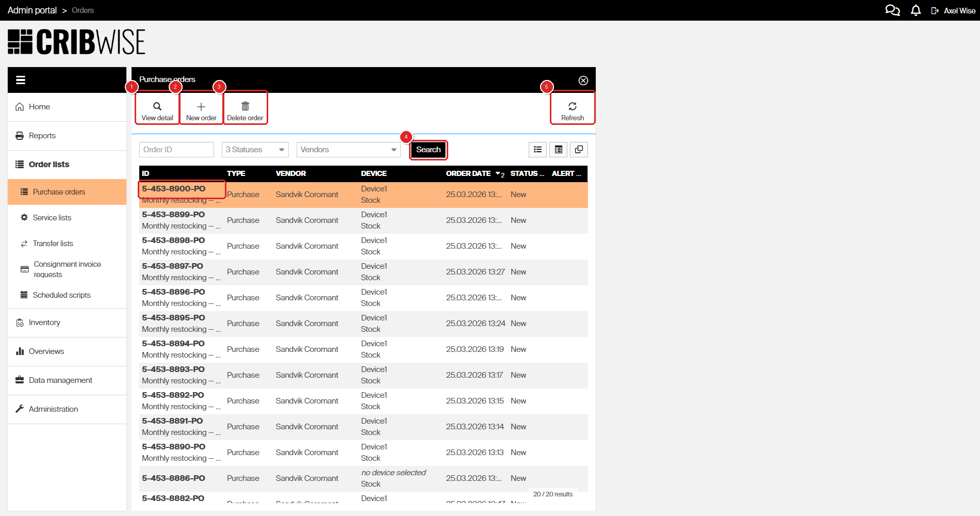Select the Consignment invoice requests card icon
Viewport: 980px width, 516px height.
click(x=24, y=269)
